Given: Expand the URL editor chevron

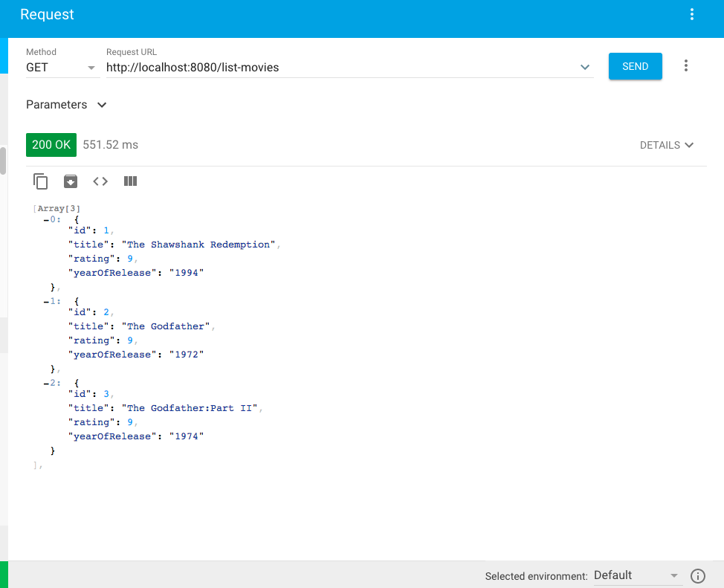Looking at the screenshot, I should coord(584,68).
